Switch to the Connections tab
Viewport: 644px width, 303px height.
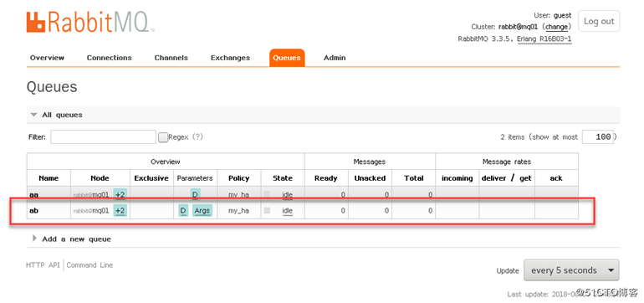tap(110, 58)
